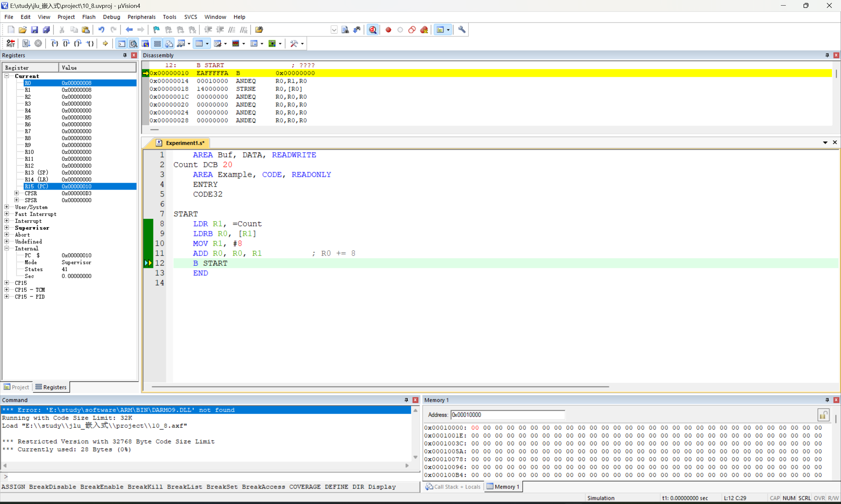Click the Show Next Statement arrow icon
The image size is (841, 504).
[105, 43]
